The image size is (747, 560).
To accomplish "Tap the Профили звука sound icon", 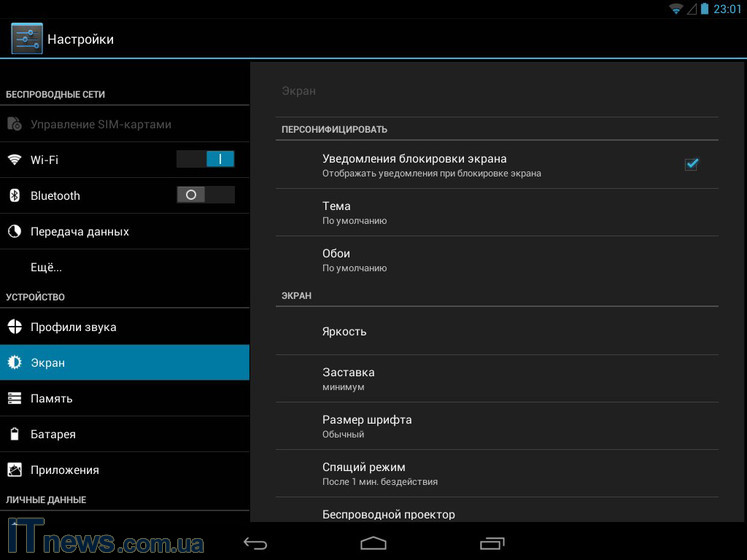I will pyautogui.click(x=15, y=327).
